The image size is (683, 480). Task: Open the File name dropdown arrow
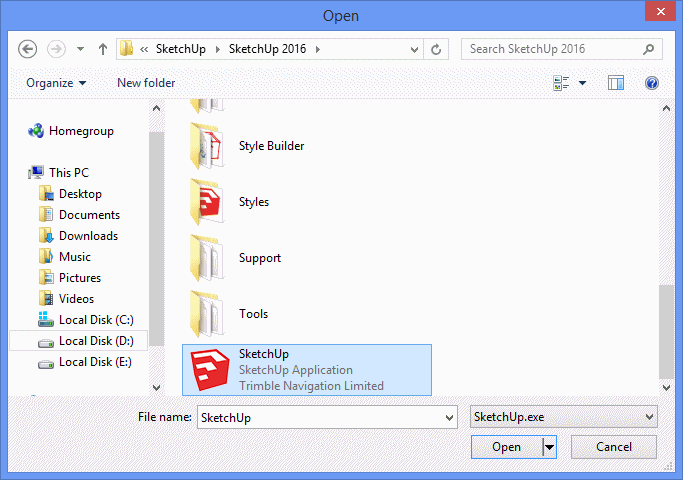450,418
